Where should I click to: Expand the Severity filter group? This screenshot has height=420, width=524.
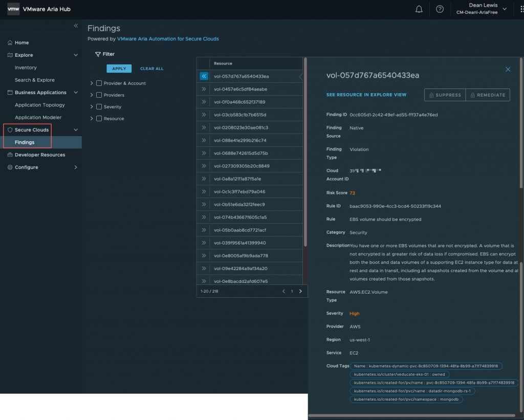[x=92, y=106]
